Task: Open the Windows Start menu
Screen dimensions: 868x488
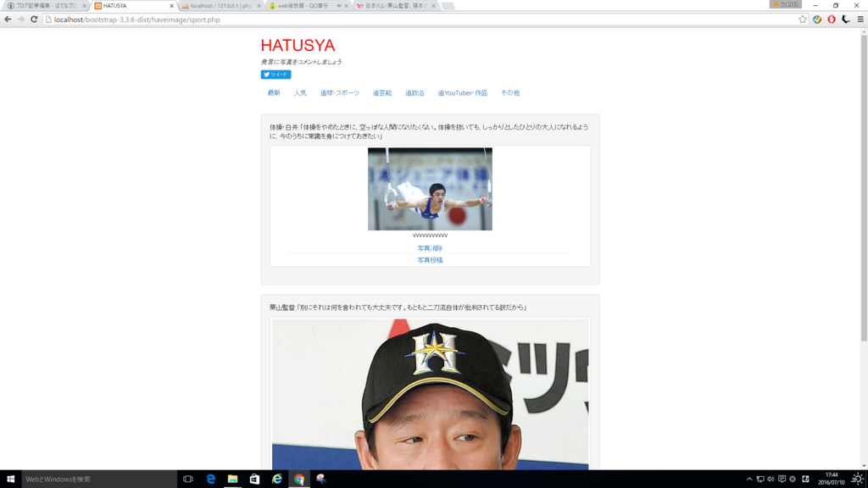Action: pyautogui.click(x=10, y=479)
